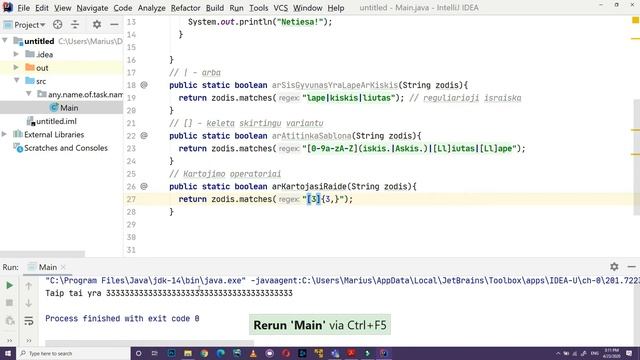Open Chrome from the taskbar

point(204,353)
